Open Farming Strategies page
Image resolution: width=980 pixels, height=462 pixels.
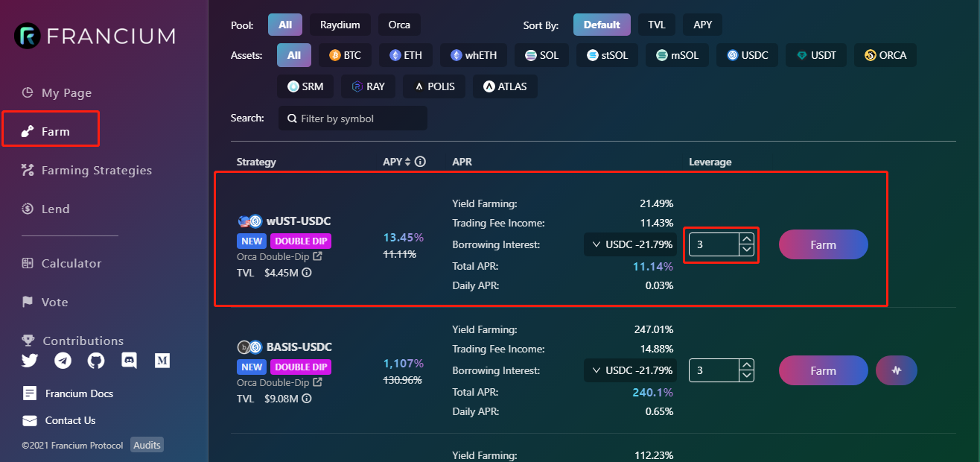86,171
